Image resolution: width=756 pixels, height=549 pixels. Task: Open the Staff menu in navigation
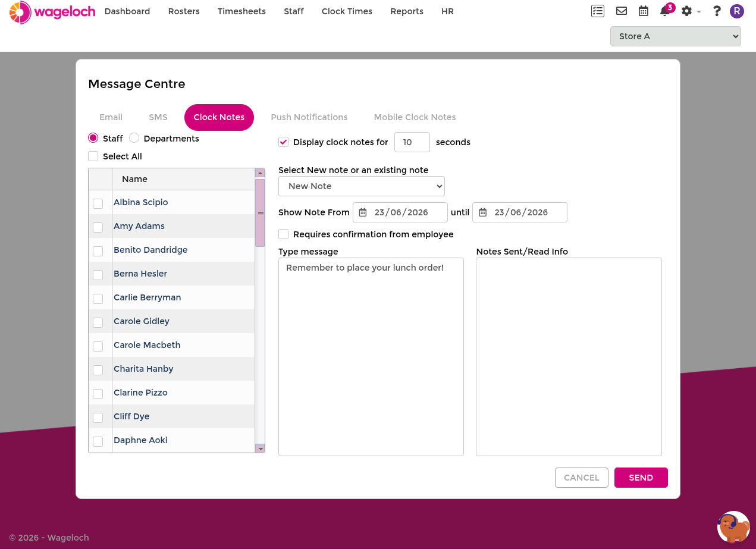294,11
